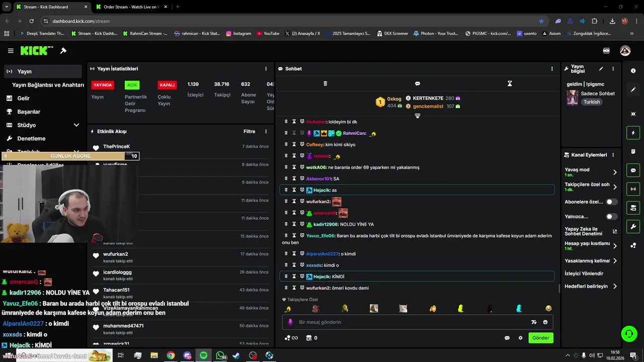
Task: Click the shop icon showing 0
Action: (312, 338)
